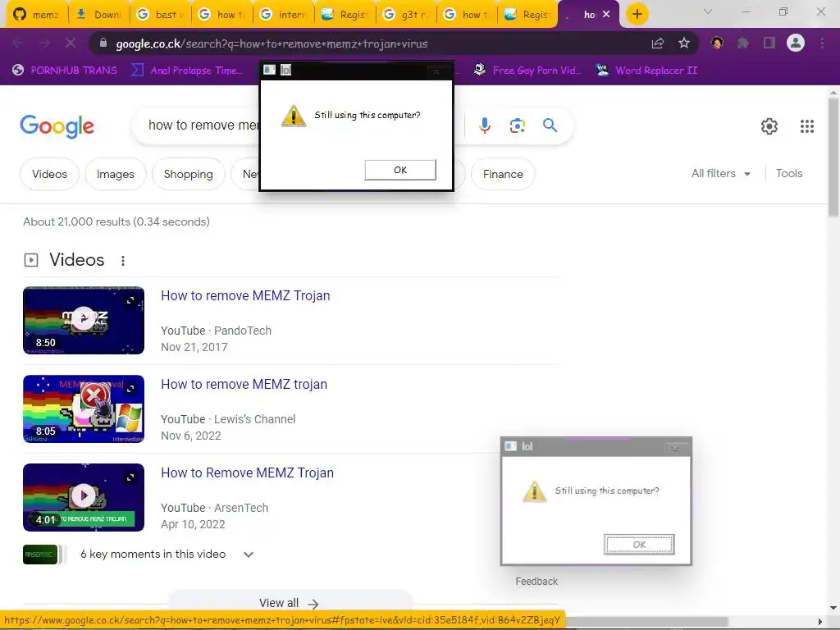This screenshot has width=840, height=630.
Task: Expand 6 key moments in this video
Action: pos(248,555)
